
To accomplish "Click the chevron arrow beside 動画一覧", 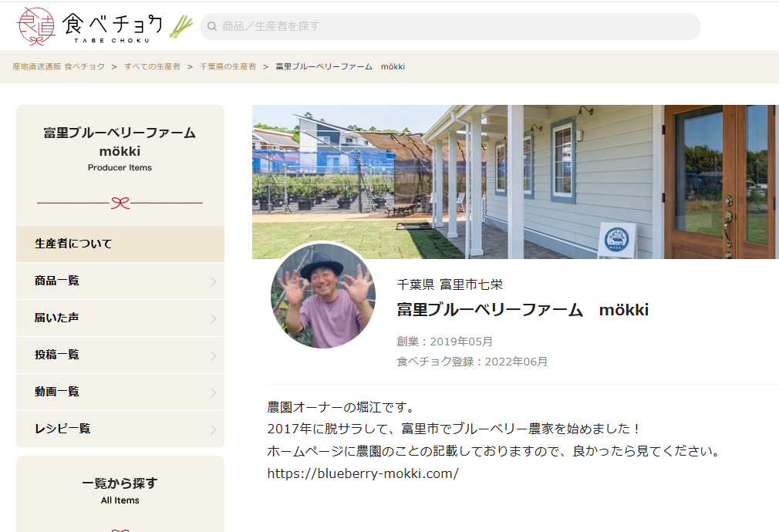I will click(214, 392).
